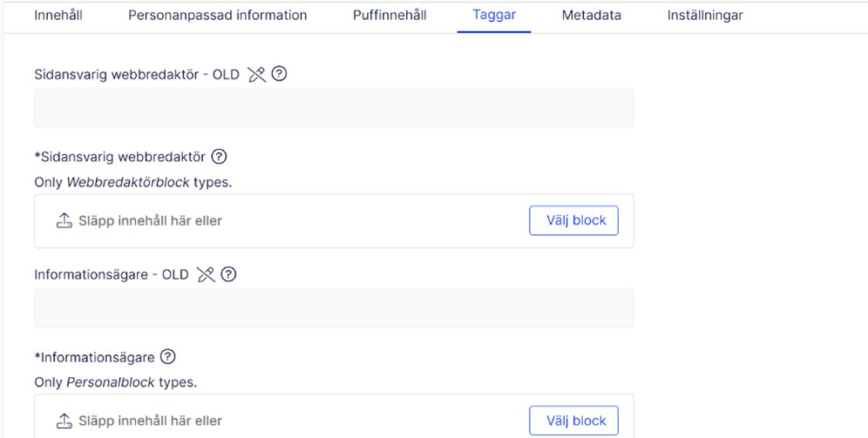This screenshot has height=438, width=868.
Task: Click the Sidansvarig webbredaktör - OLD input field
Action: (334, 107)
